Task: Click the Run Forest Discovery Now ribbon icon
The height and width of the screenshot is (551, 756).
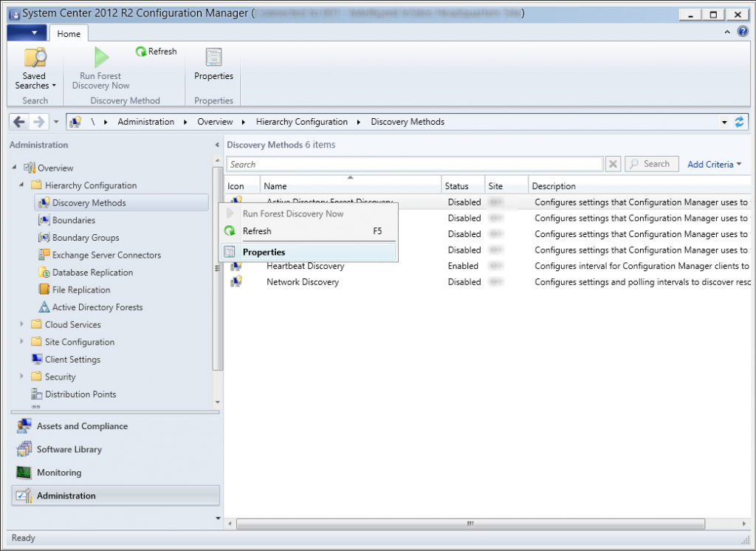Action: [x=99, y=58]
